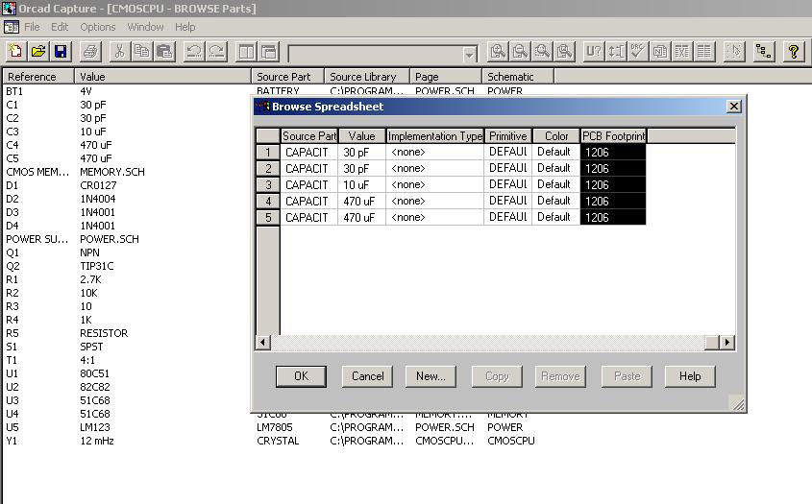Click the Open folder toolbar icon
This screenshot has width=812, height=504.
coord(37,52)
